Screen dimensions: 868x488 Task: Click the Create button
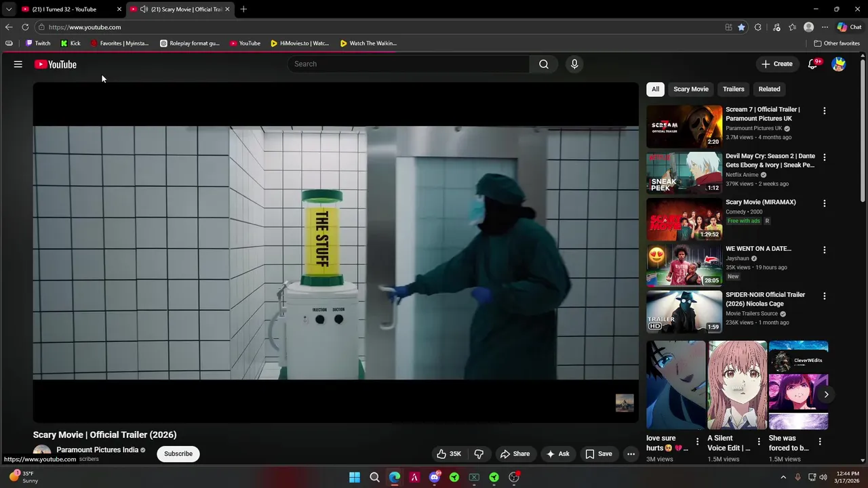(x=777, y=64)
